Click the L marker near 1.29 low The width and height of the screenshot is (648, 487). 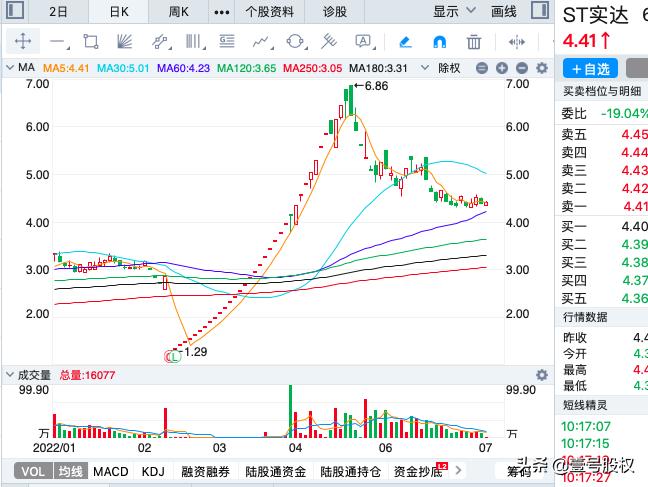click(x=175, y=356)
